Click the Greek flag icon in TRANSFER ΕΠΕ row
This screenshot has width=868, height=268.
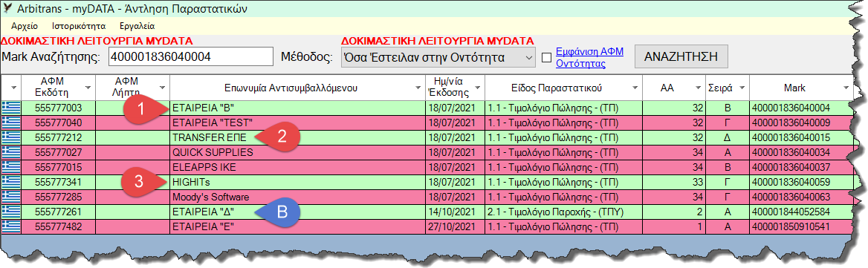11,137
